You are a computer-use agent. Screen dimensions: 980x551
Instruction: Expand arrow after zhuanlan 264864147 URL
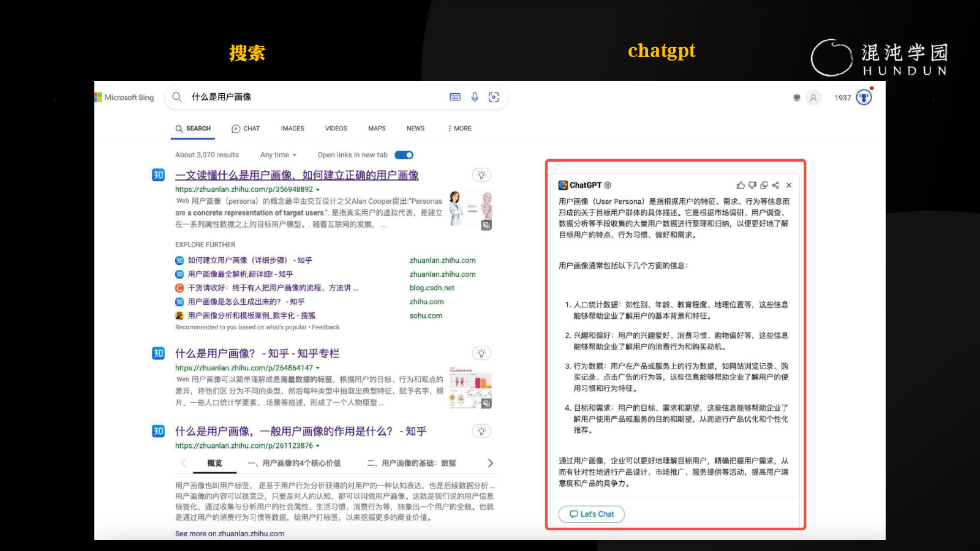[x=317, y=368]
